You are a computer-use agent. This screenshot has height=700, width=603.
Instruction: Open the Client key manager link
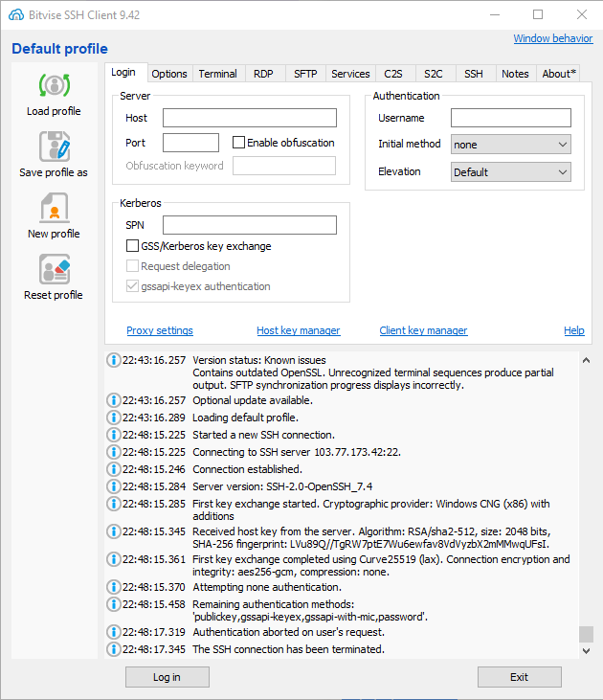coord(423,330)
